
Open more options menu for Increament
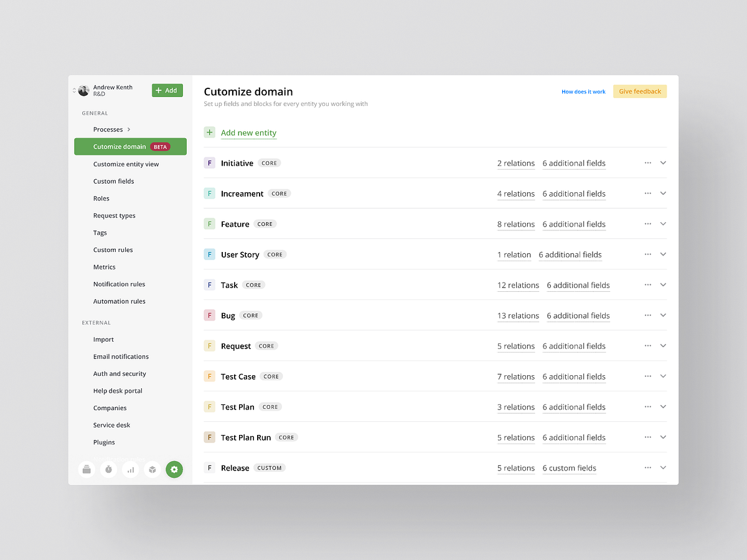[x=648, y=194]
